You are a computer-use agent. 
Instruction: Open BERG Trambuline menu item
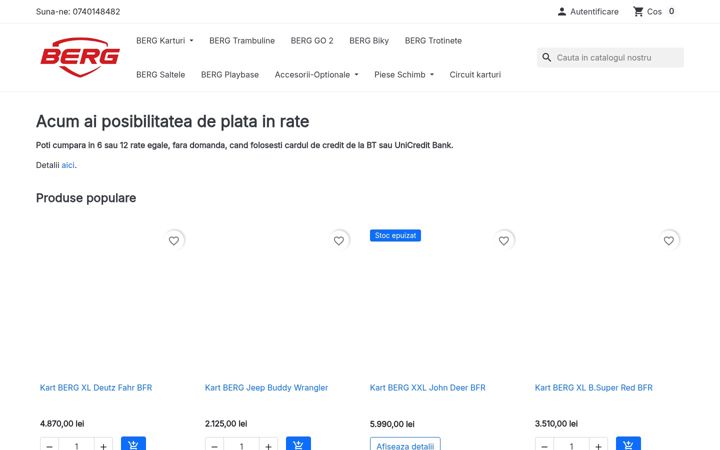click(242, 40)
